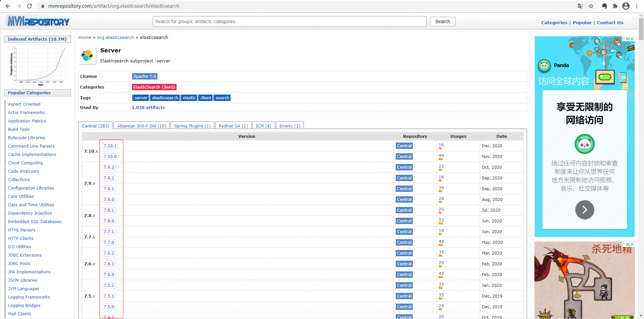Click the 'server' tag

click(141, 98)
